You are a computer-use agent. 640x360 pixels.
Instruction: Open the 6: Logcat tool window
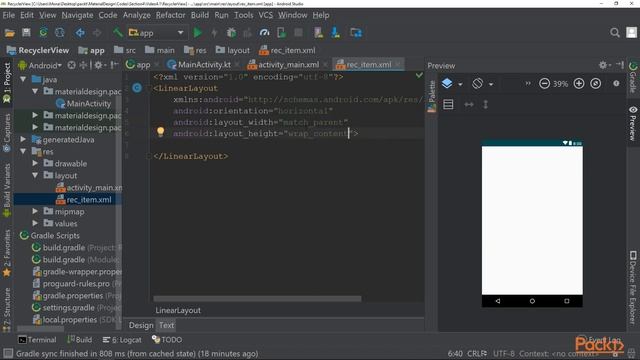pyautogui.click(x=122, y=340)
